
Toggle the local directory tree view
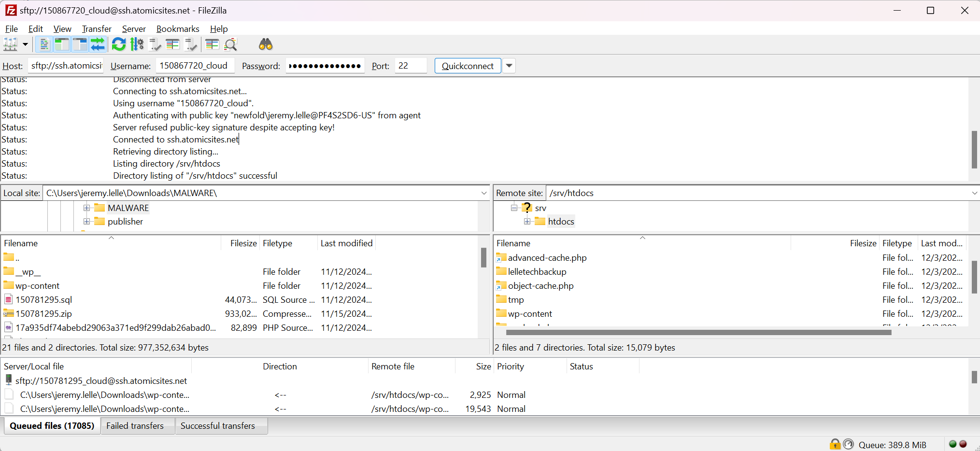(62, 44)
